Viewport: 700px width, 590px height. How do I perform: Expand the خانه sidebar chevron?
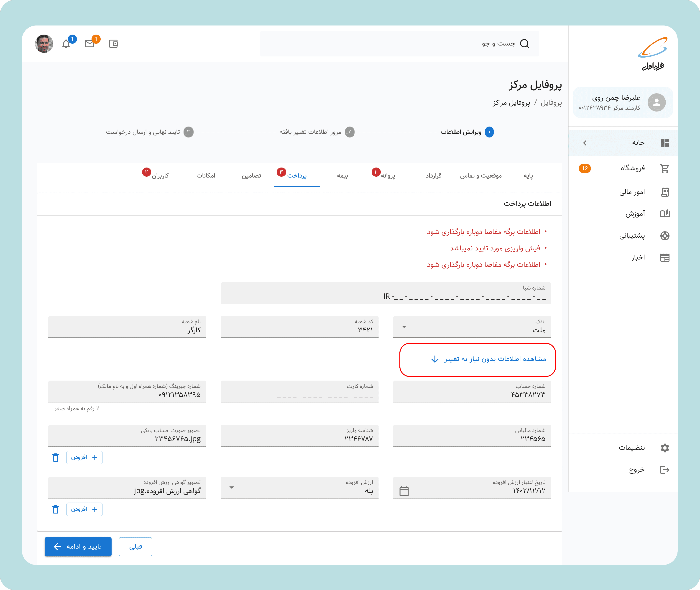pos(585,143)
